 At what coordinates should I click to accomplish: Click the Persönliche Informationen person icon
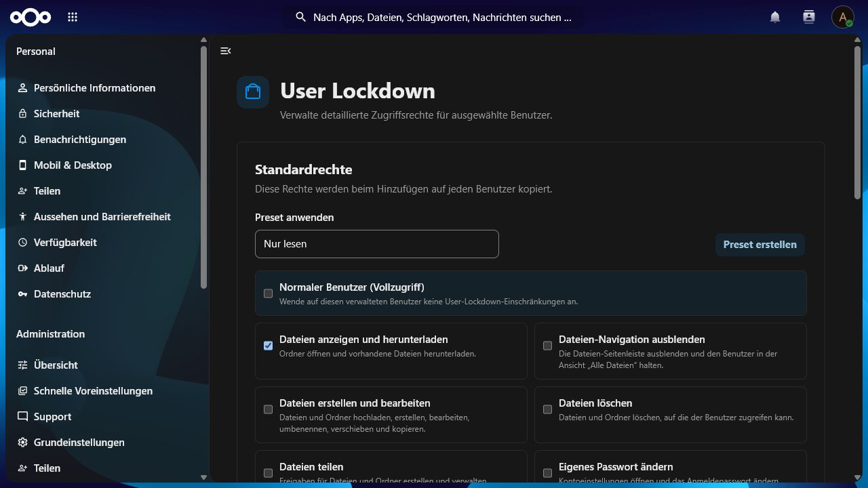click(22, 88)
